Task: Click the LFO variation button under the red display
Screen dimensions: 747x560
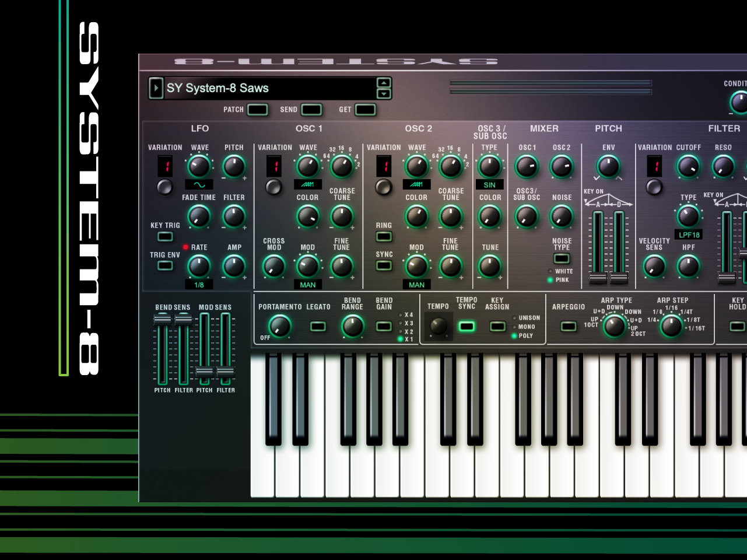Action: pyautogui.click(x=165, y=187)
